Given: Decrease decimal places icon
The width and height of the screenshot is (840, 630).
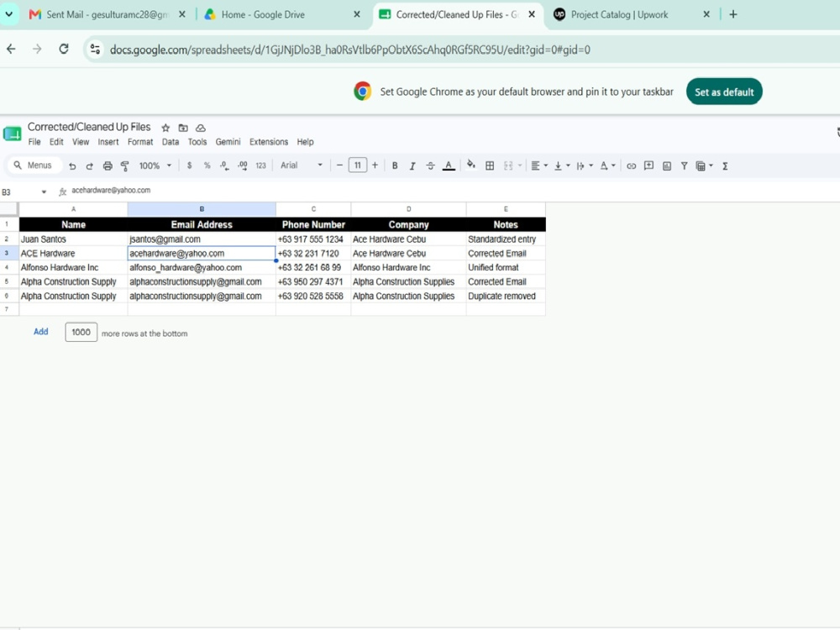Looking at the screenshot, I should click(x=224, y=166).
